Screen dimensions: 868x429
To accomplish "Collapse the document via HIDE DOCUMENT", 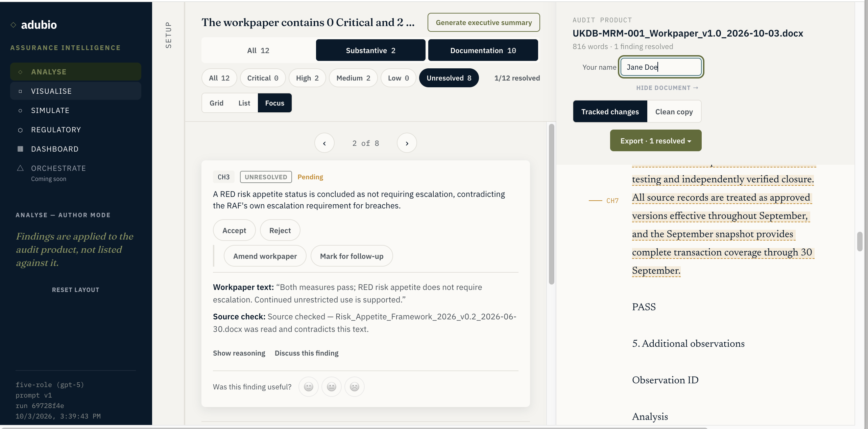I will (x=667, y=88).
